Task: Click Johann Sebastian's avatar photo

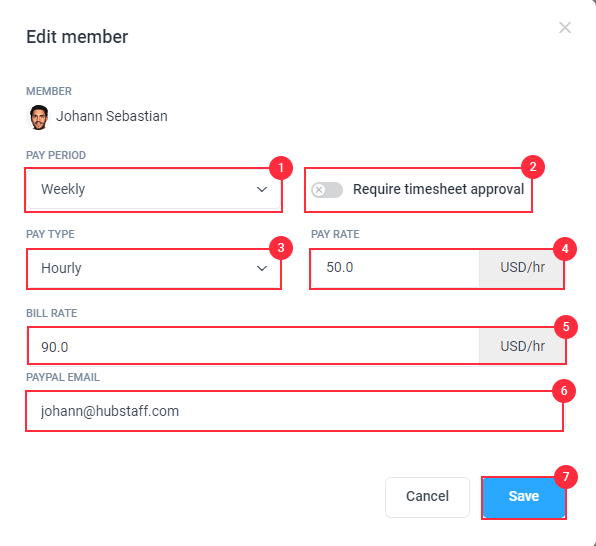Action: click(38, 117)
